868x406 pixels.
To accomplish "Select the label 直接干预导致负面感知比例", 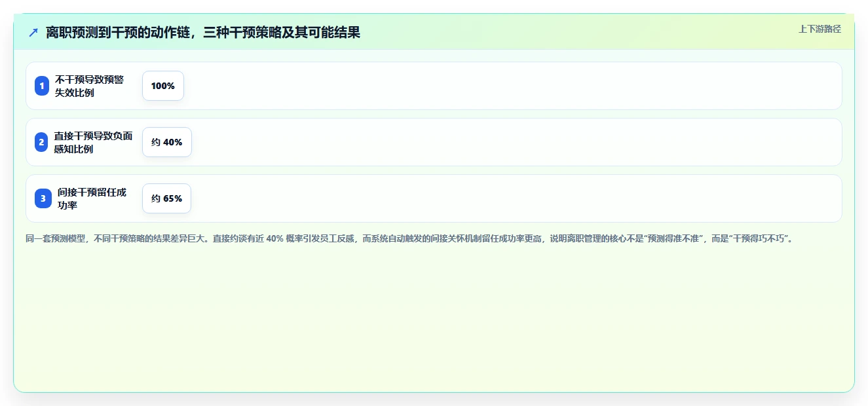I will click(x=93, y=142).
